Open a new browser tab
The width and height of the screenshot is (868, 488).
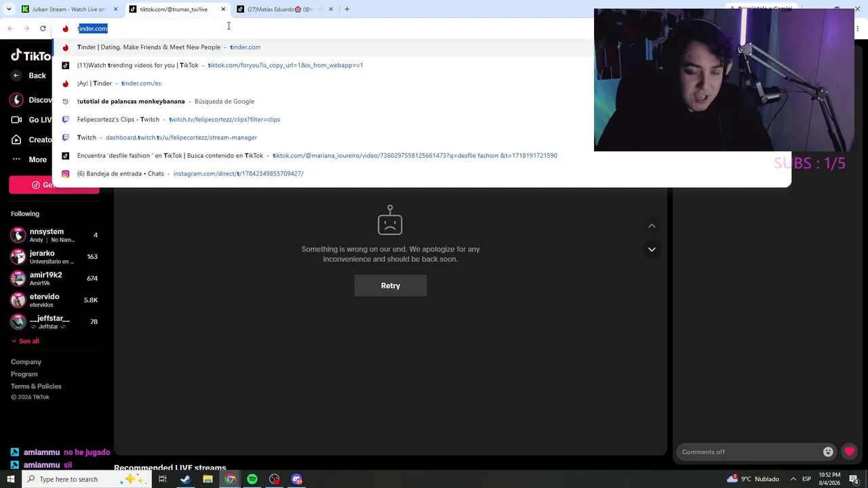click(x=347, y=9)
